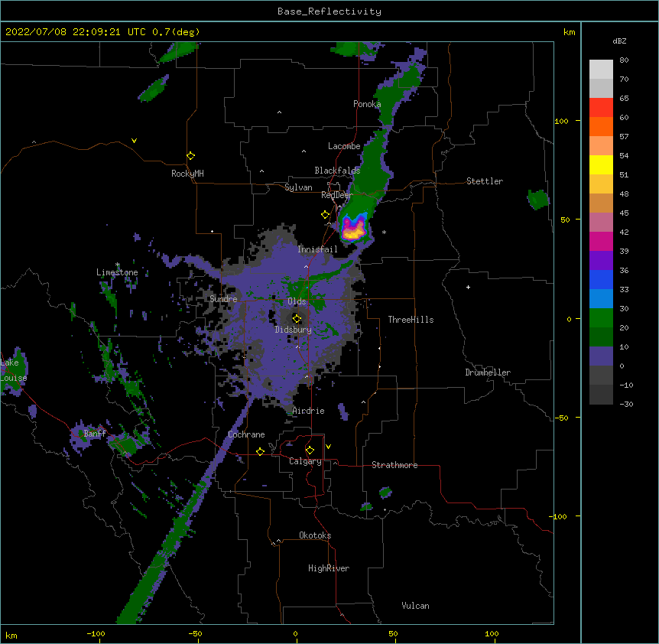Click the Vulcan label
The width and height of the screenshot is (659, 644).
(x=415, y=606)
